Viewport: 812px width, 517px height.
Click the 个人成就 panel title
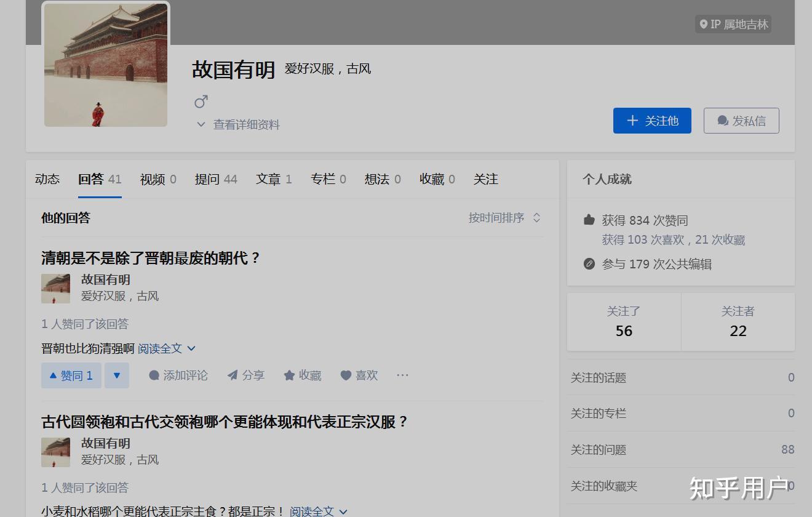point(607,179)
